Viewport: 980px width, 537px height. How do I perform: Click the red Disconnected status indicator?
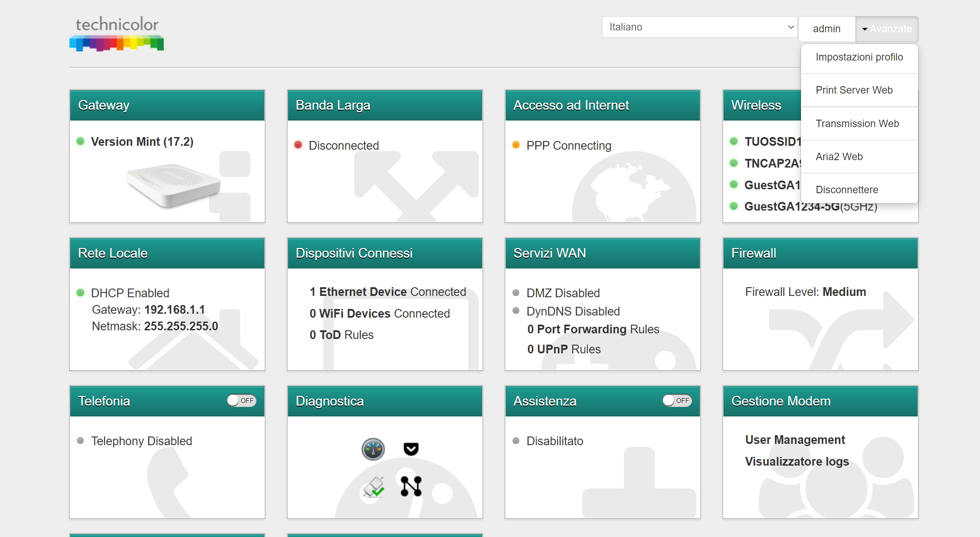(298, 145)
